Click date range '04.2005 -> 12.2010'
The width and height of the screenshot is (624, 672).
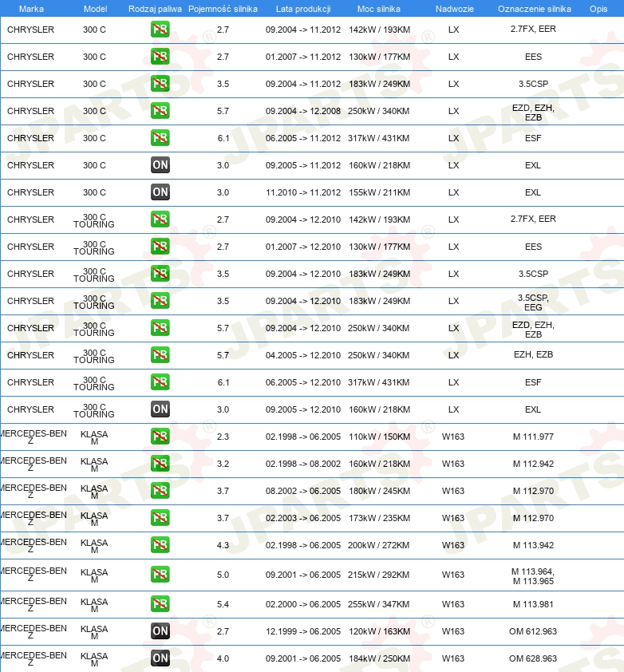click(x=303, y=355)
